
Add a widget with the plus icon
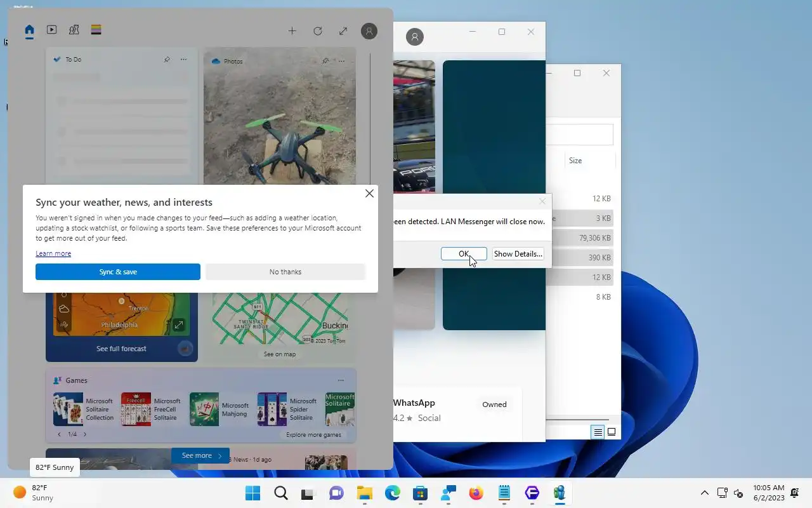[292, 30]
